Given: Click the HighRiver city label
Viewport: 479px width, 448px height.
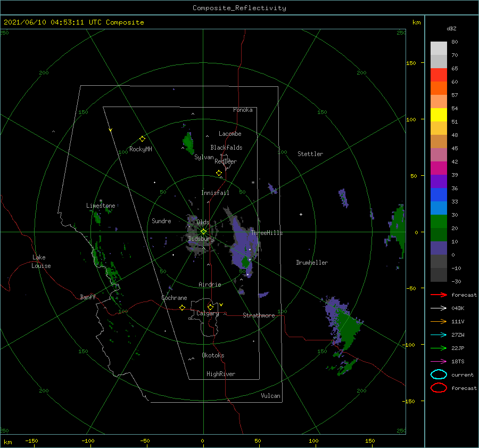Looking at the screenshot, I should (221, 374).
